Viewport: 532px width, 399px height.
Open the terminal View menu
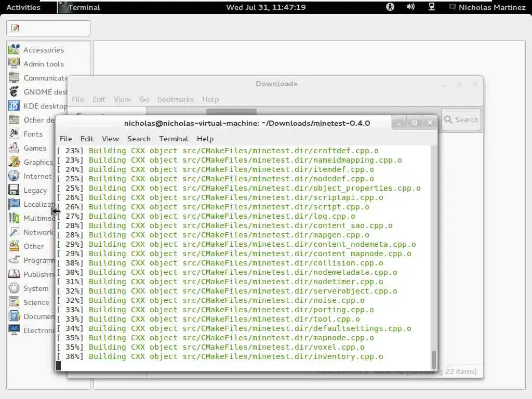(110, 139)
